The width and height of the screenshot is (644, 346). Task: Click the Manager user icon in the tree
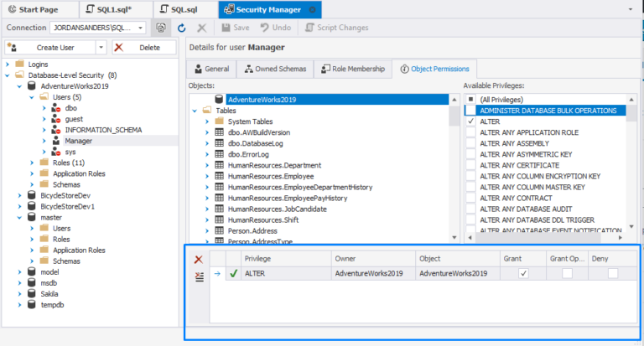(x=56, y=142)
